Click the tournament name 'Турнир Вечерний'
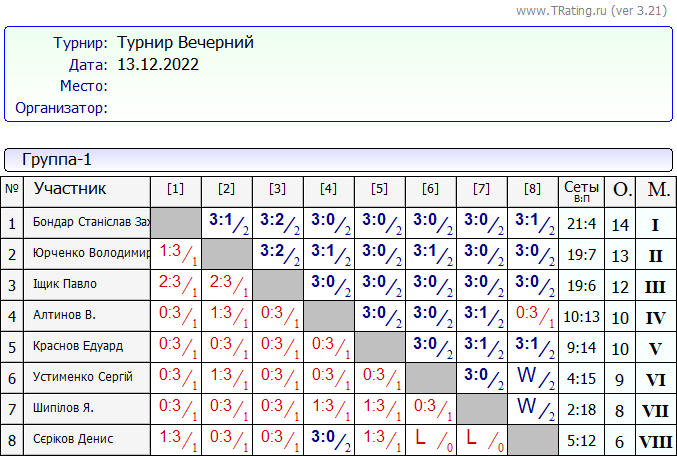 (x=185, y=43)
